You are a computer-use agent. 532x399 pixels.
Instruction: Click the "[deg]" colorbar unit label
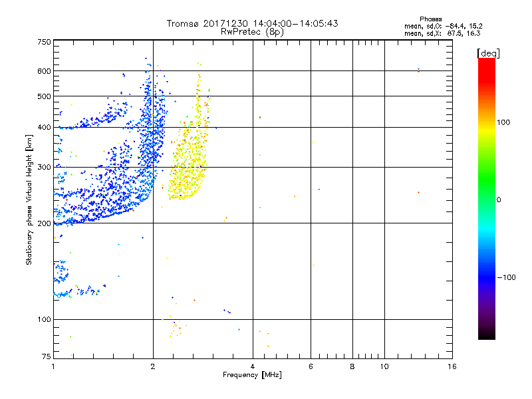(x=488, y=53)
